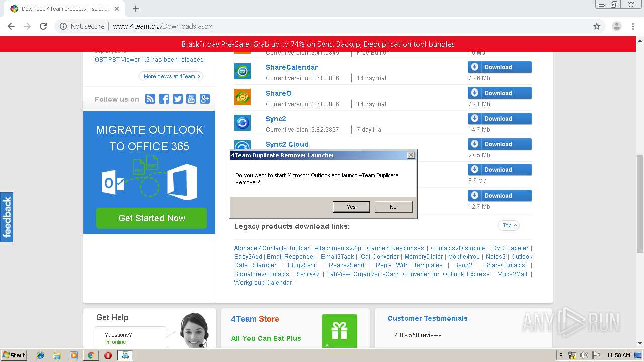Viewport: 644px width, 362px height.
Task: Download ShareCalendar
Action: coord(500,67)
